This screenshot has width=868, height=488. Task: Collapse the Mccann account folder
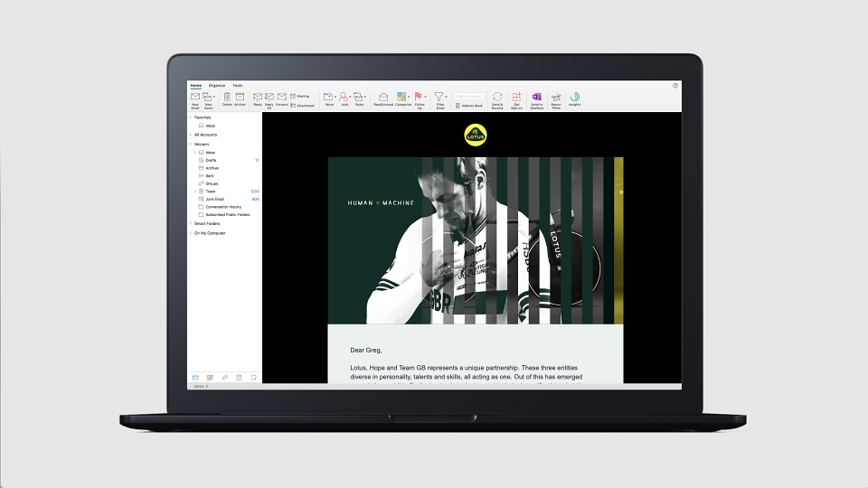click(x=191, y=144)
